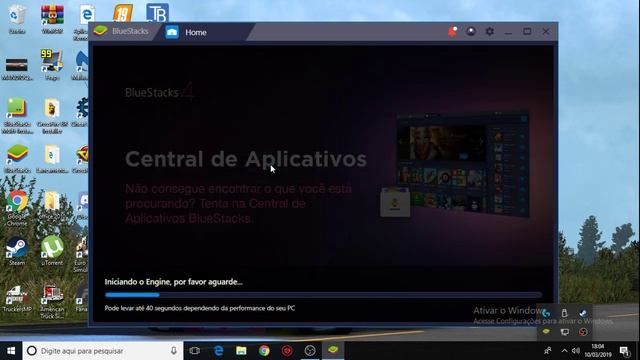Viewport: 640px width, 360px height.
Task: Open the volume speaker icon in tray
Action: (576, 351)
